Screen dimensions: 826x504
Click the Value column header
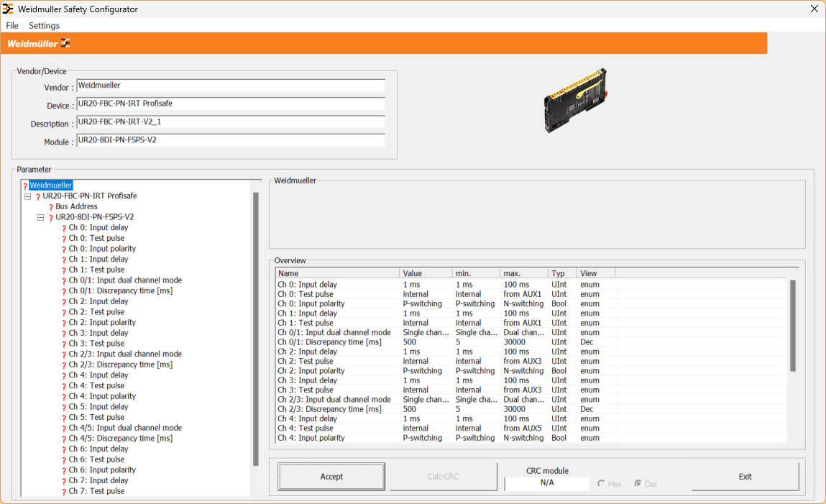coord(426,273)
